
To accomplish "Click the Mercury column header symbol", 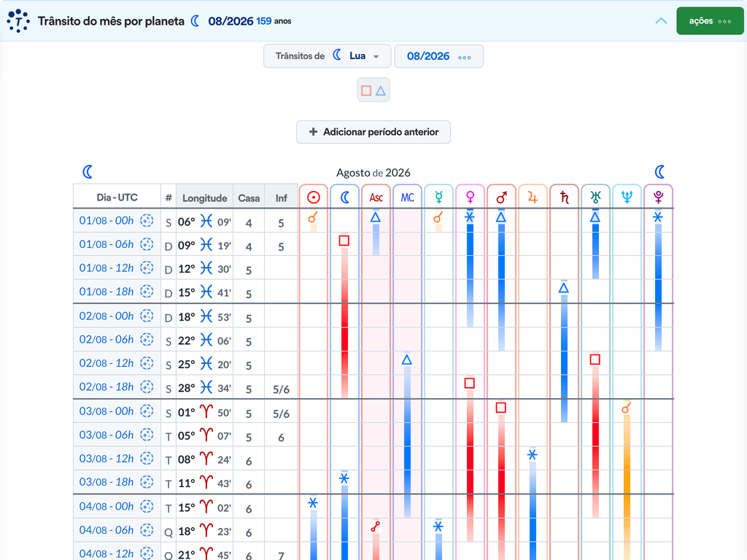I will (x=438, y=197).
